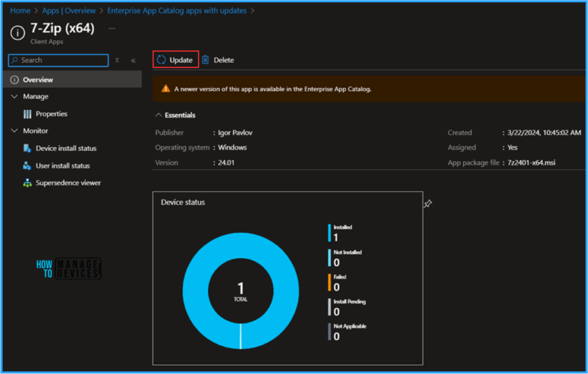Click the Update refresh icon
Image resolution: width=588 pixels, height=374 pixels.
(x=161, y=60)
